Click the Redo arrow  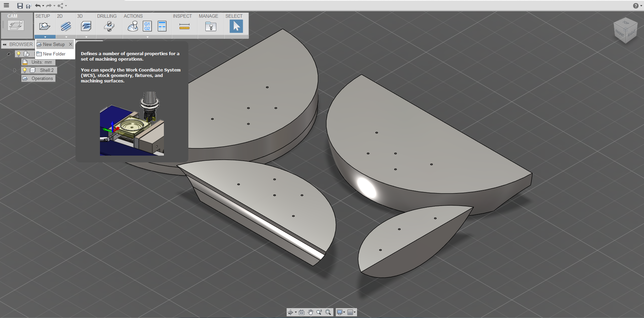49,5
